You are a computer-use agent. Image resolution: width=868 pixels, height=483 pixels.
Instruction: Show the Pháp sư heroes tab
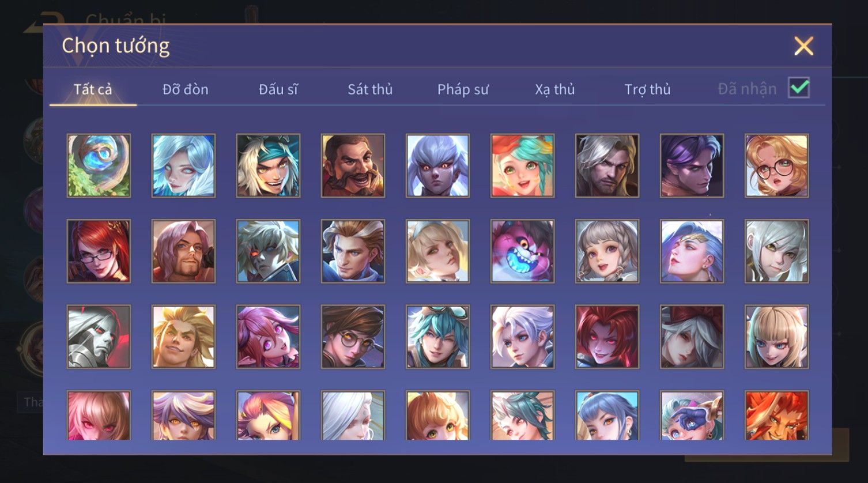(x=463, y=89)
